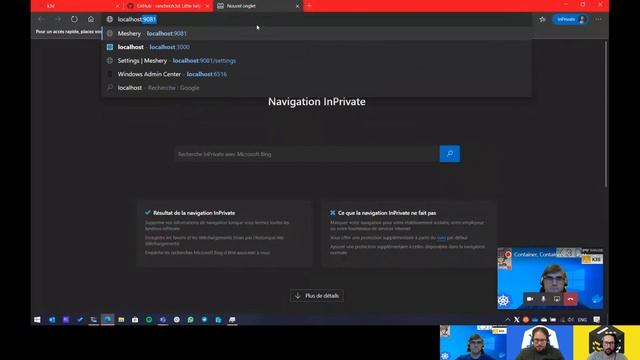Close the Nouvel onglet tab
The width and height of the screenshot is (640, 360).
coord(298,6)
